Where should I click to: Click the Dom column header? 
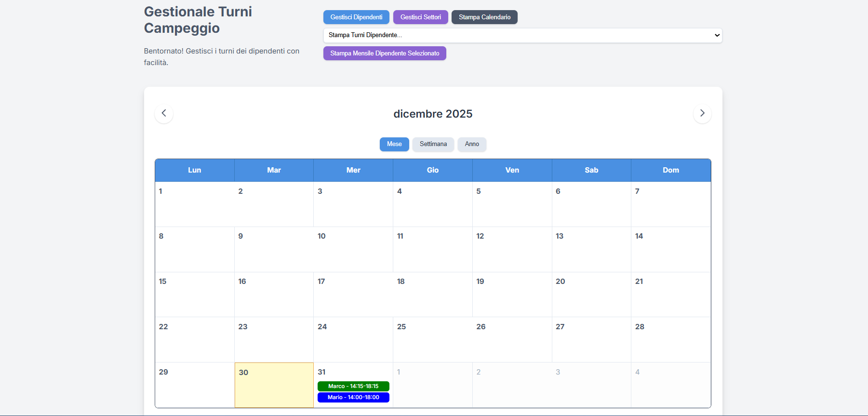tap(671, 170)
